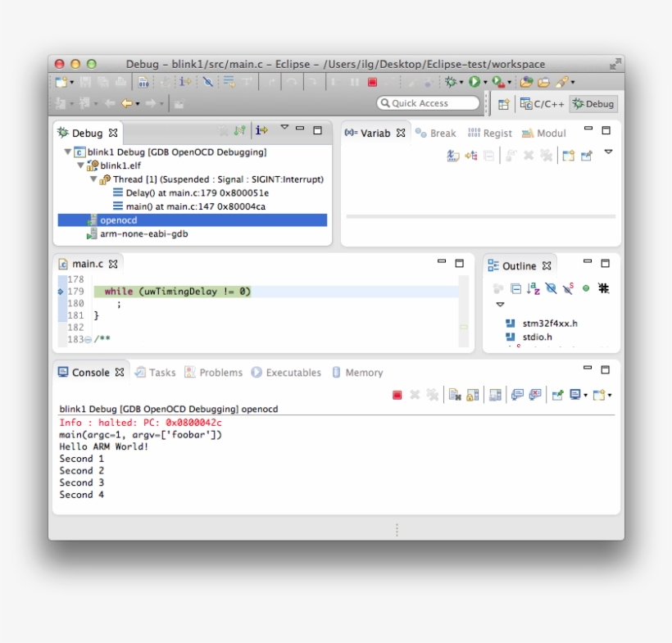Toggle hiding static members in Outline
672x643 pixels.
point(568,288)
